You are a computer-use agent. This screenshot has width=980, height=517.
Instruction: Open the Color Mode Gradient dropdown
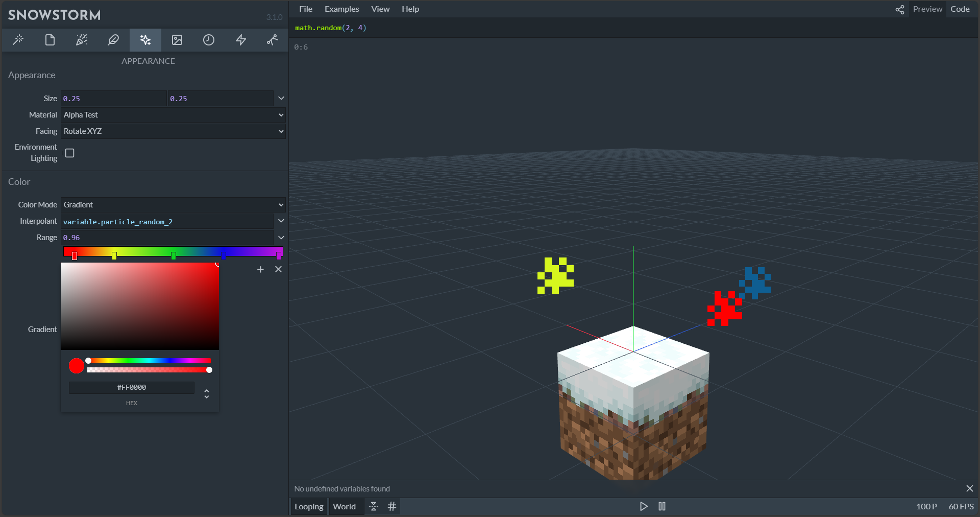(173, 205)
